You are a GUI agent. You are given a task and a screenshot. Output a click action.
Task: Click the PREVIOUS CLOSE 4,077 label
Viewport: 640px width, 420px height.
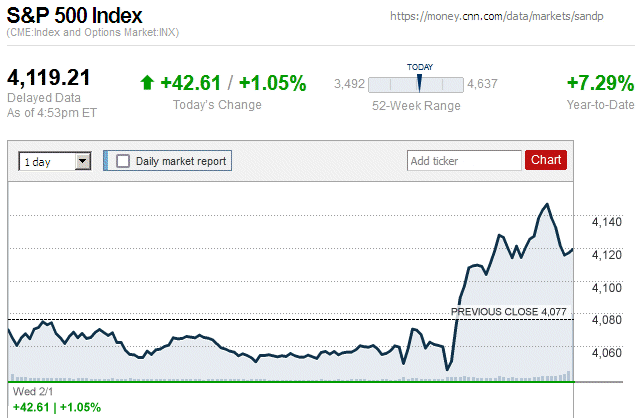click(509, 312)
